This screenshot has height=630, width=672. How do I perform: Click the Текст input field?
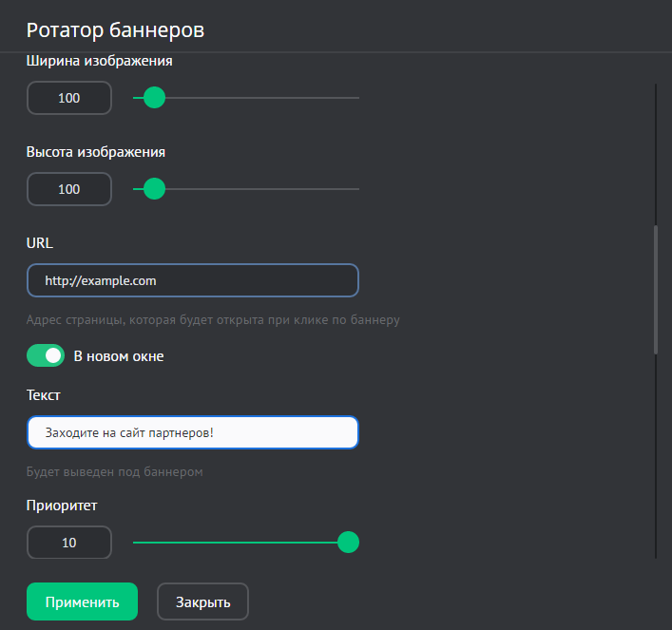point(193,432)
